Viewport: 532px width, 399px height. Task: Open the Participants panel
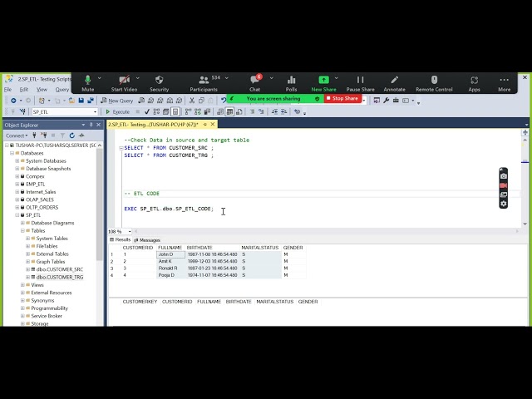(204, 81)
